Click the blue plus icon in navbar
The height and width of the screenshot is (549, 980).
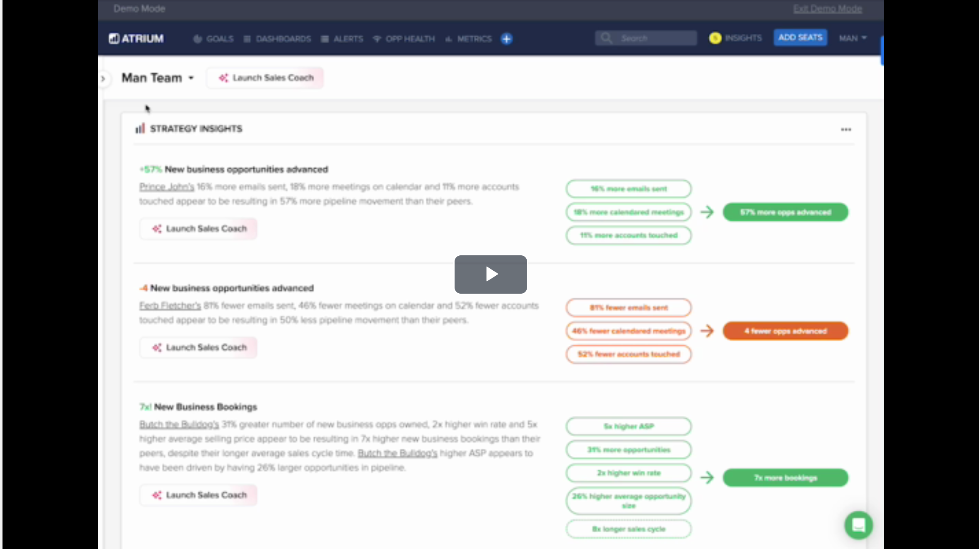coord(506,39)
